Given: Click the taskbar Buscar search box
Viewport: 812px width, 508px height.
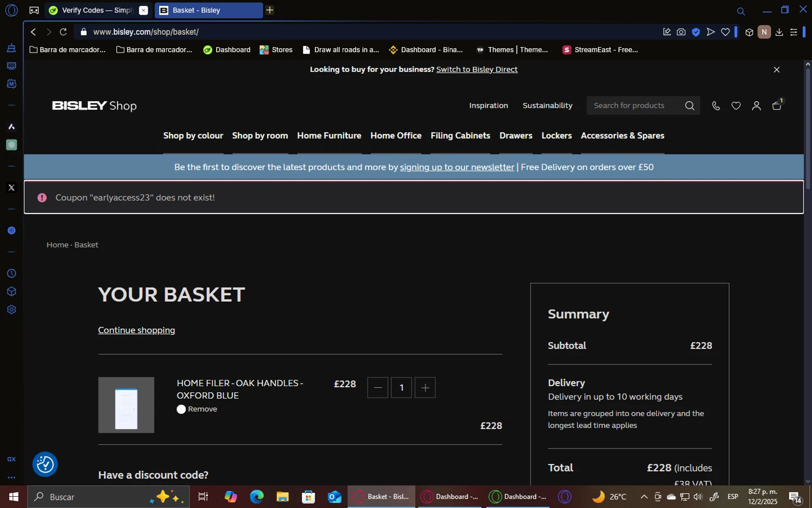Looking at the screenshot, I should [108, 497].
